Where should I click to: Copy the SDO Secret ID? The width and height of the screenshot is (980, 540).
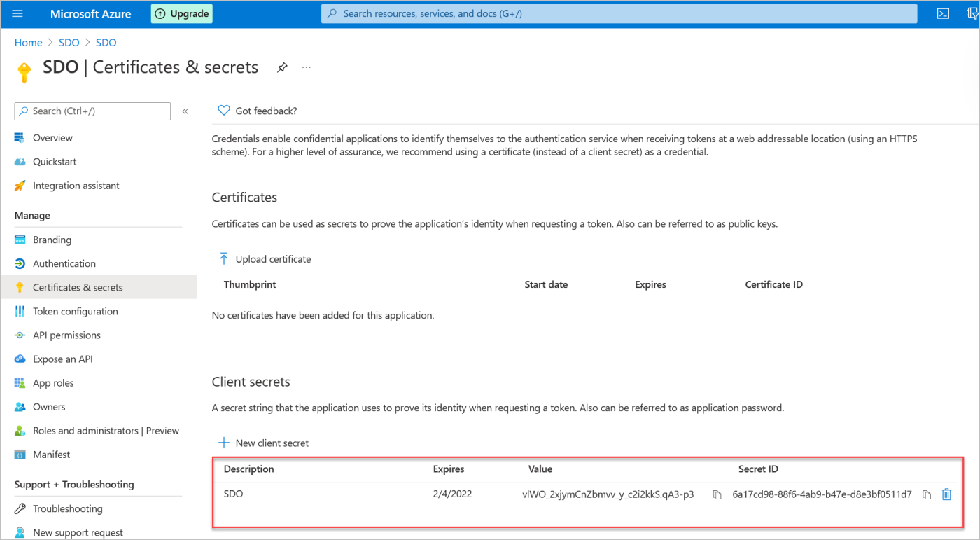[927, 494]
